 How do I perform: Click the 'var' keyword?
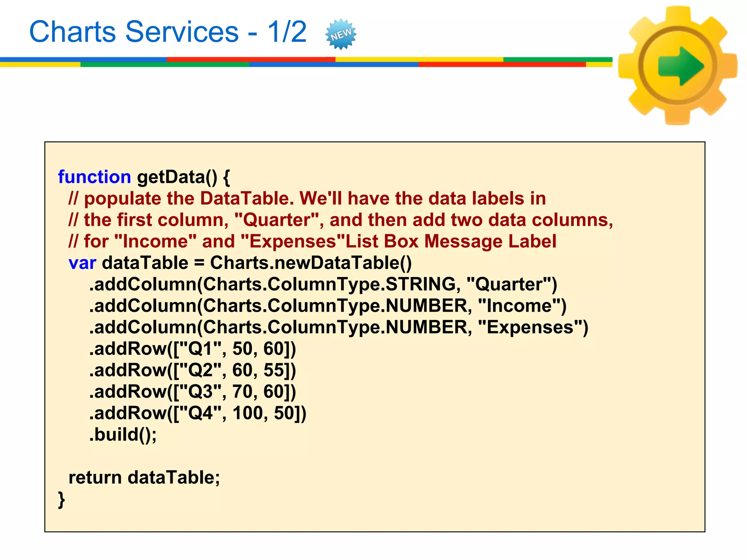point(82,263)
